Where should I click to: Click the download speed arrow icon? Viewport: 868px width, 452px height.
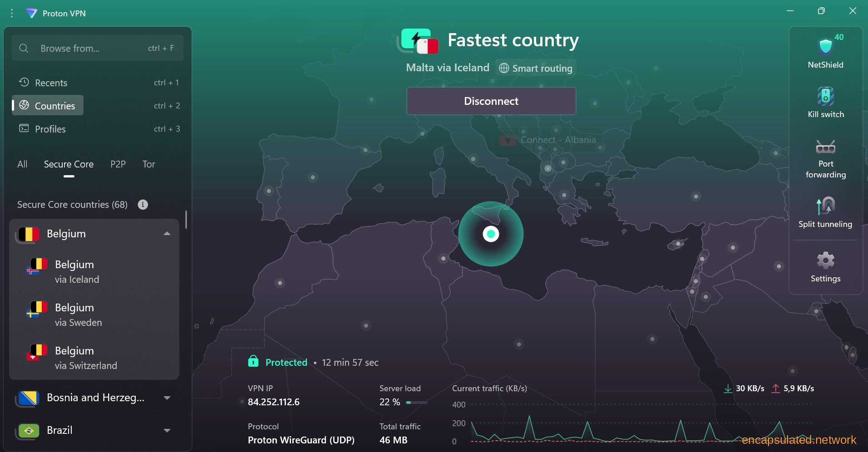click(728, 388)
